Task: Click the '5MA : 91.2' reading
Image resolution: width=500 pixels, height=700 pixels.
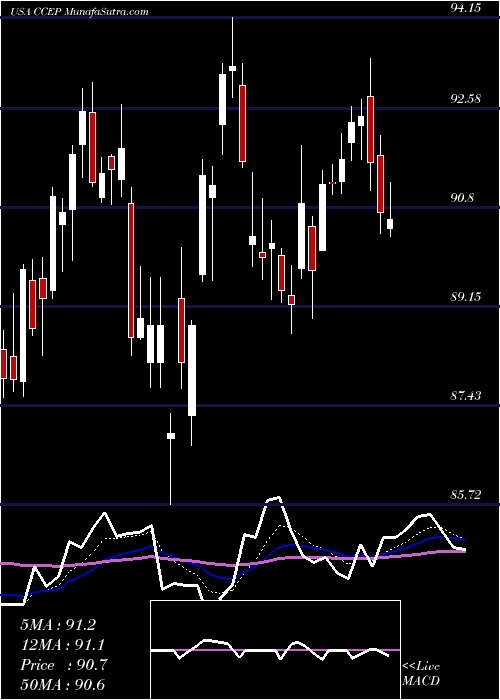Action: point(58,625)
